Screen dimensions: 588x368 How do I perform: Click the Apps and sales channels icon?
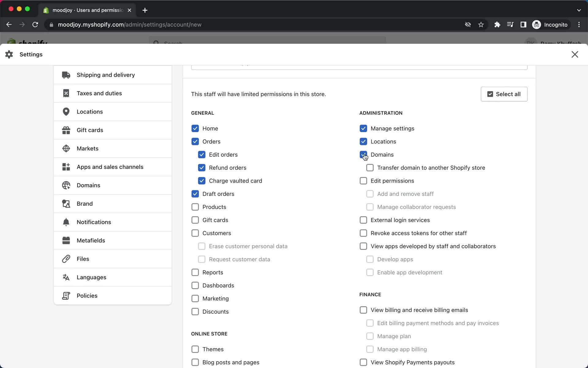coord(66,167)
